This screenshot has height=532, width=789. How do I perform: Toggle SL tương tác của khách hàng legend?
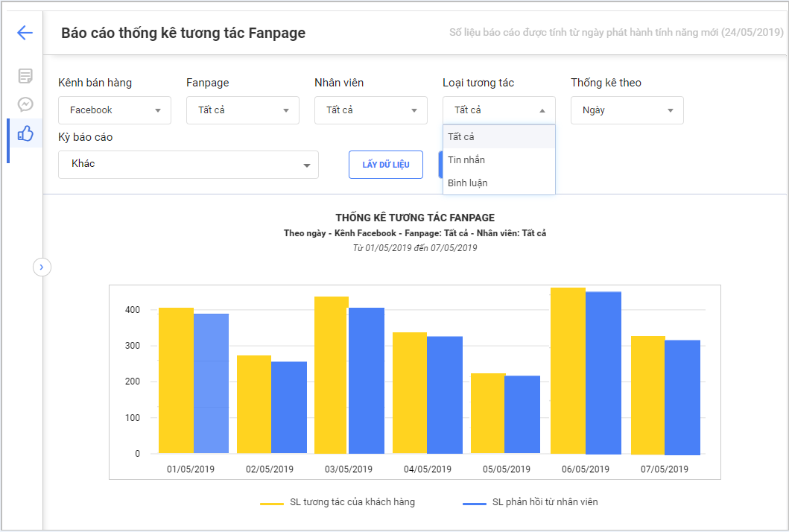point(338,503)
